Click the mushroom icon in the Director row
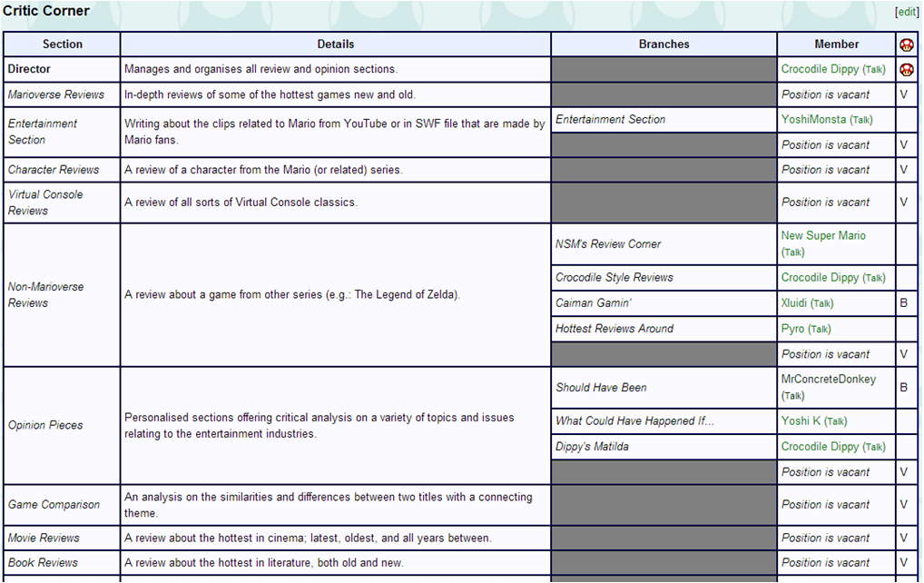The height and width of the screenshot is (583, 924). point(906,70)
